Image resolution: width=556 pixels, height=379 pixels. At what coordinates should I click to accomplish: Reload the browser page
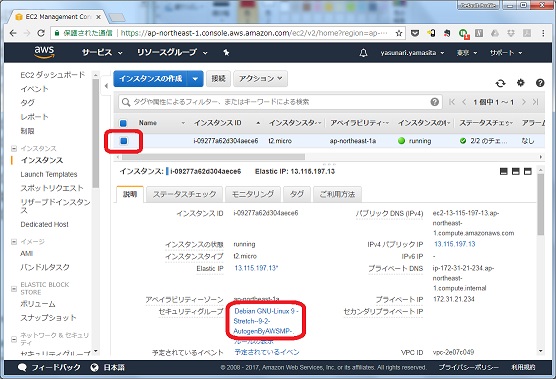pyautogui.click(x=41, y=33)
